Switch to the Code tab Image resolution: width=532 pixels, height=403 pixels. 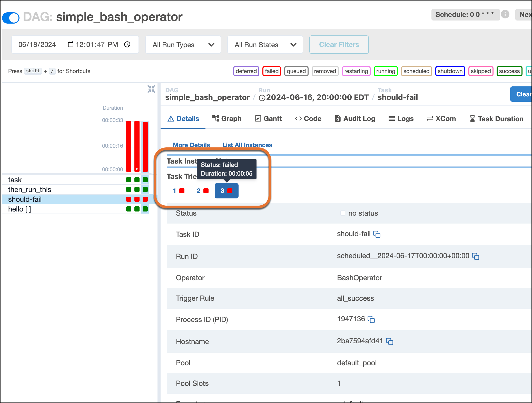coord(308,119)
